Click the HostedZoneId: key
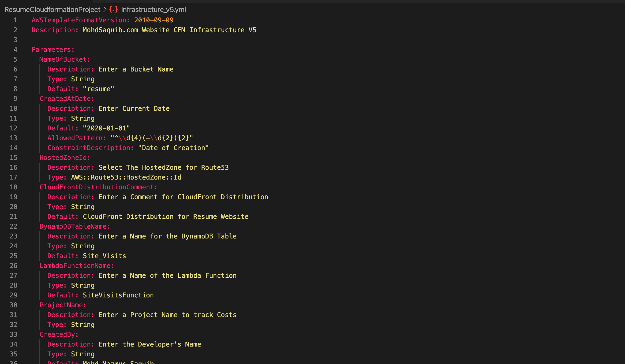Viewport: 625px width, 364px height. tap(65, 158)
